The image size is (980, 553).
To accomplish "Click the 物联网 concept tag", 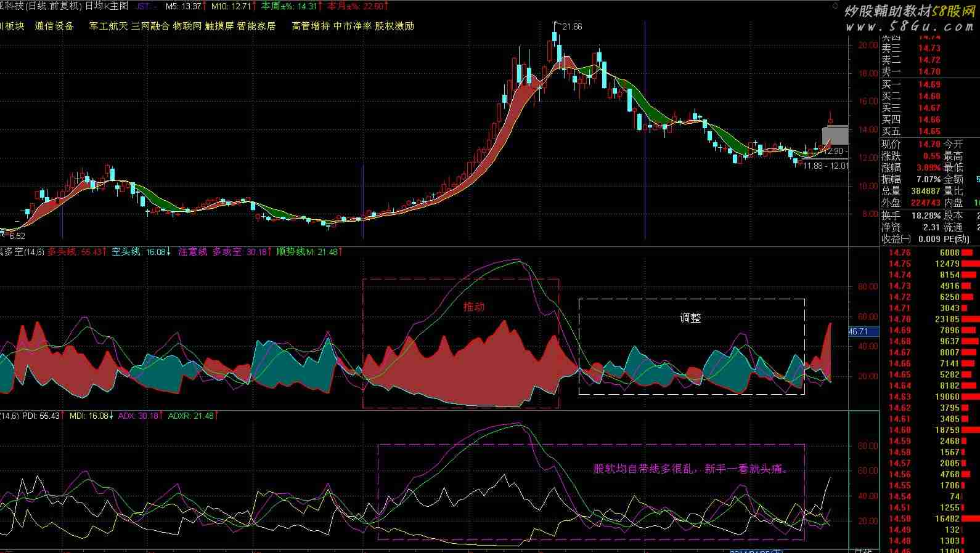I will (187, 26).
